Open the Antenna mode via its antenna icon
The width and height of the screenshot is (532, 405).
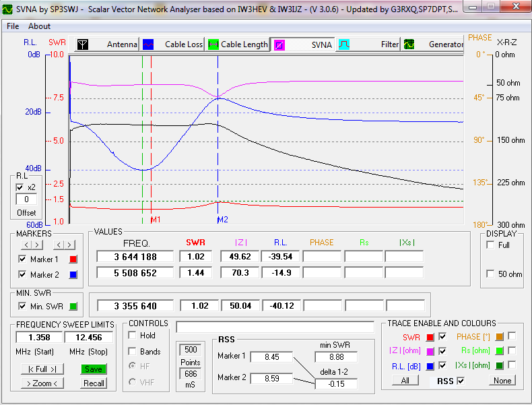click(x=82, y=44)
